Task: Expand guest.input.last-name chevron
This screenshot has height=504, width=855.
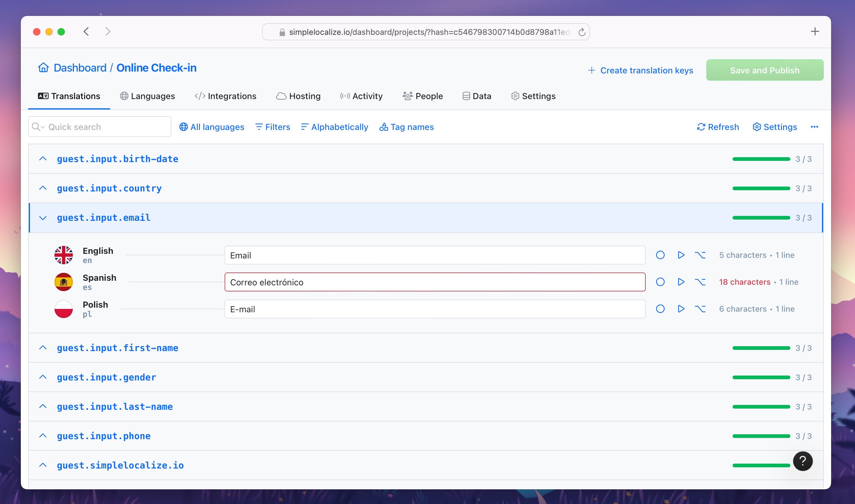Action: coord(43,406)
